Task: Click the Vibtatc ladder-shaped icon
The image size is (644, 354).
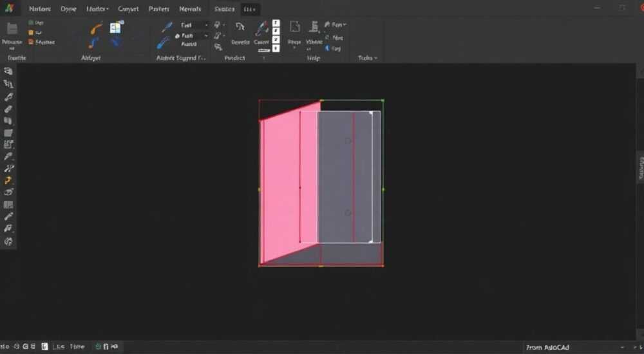Action: 314,28
